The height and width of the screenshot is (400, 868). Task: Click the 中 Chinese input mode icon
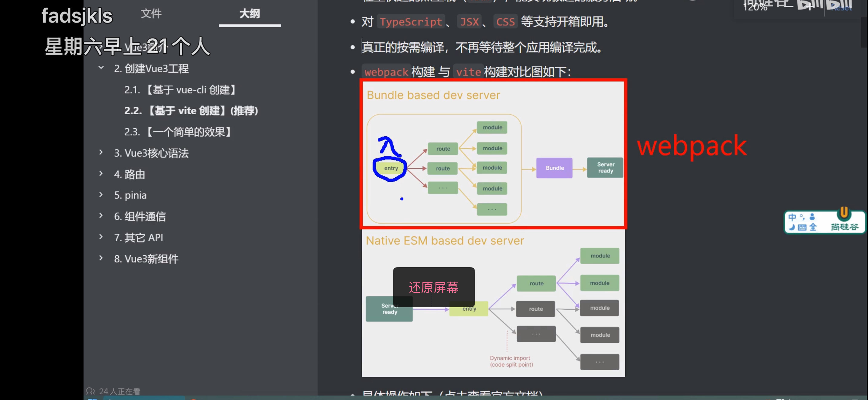click(x=792, y=217)
